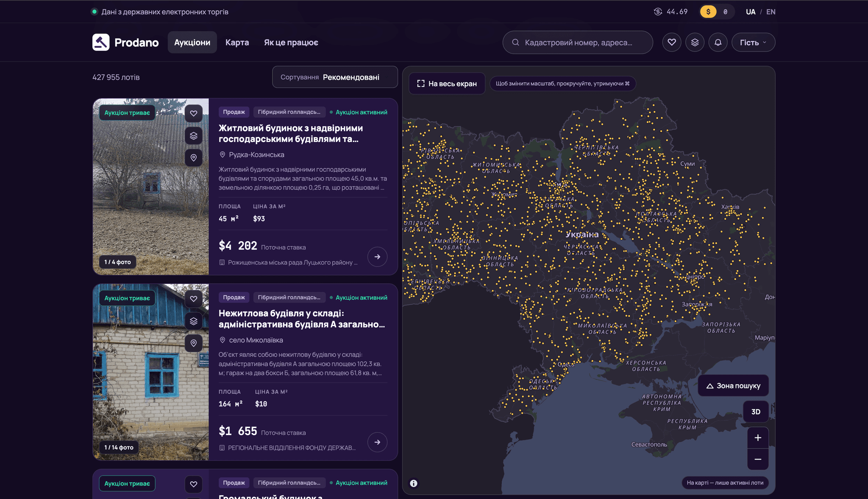868x499 pixels.
Task: Switch site language to EN
Action: 771,12
